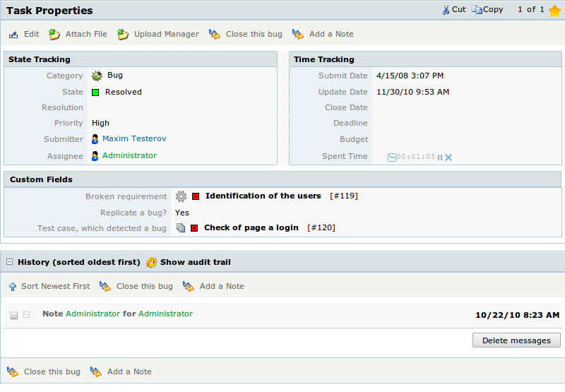This screenshot has width=565, height=392.
Task: Click the copy icon beside test case
Action: point(181,227)
